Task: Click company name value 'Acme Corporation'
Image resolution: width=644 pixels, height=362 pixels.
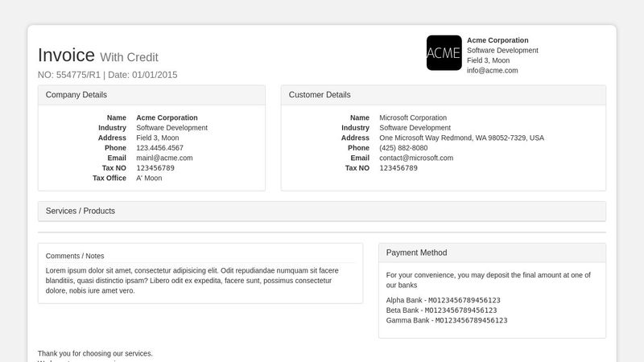Action: [x=167, y=117]
